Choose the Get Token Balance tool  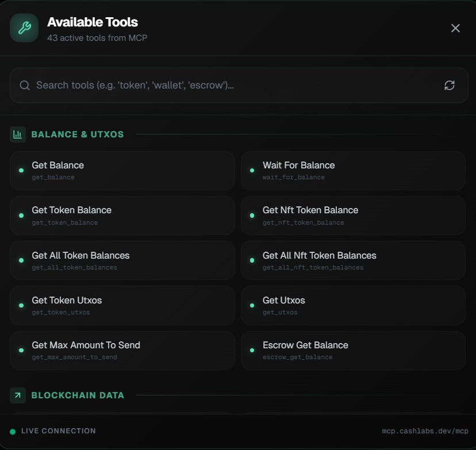(x=122, y=216)
